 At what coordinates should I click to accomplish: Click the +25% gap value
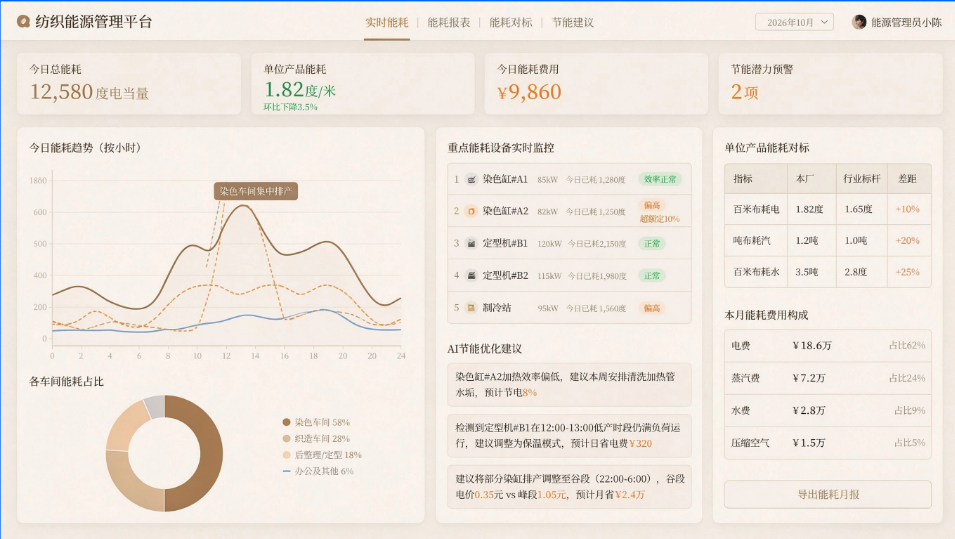[907, 272]
